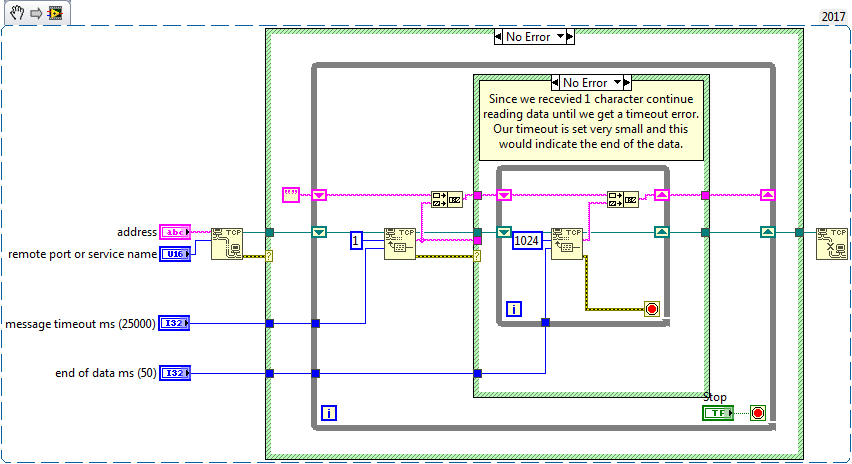The width and height of the screenshot is (852, 464).
Task: Toggle the inner loop's red stop condition terminal
Action: [x=652, y=309]
